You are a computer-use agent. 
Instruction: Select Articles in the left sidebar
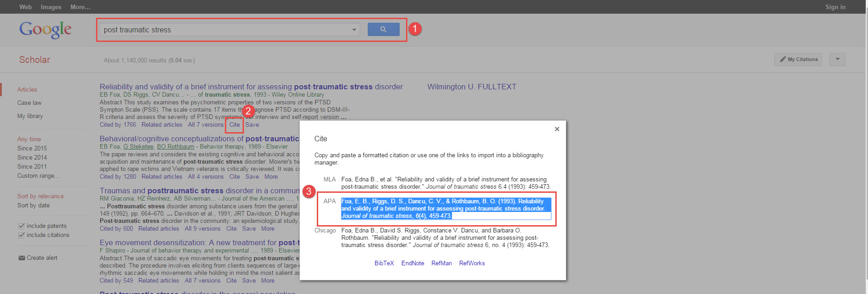[x=27, y=89]
